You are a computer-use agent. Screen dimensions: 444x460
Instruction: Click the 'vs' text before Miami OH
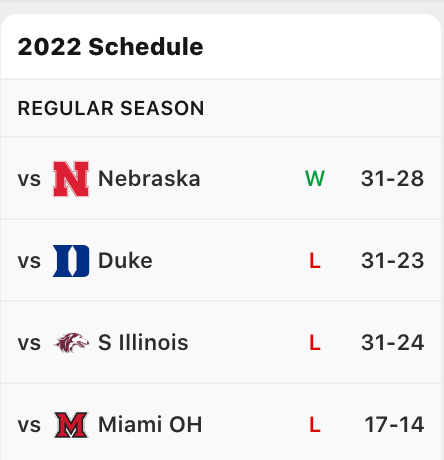pos(29,425)
